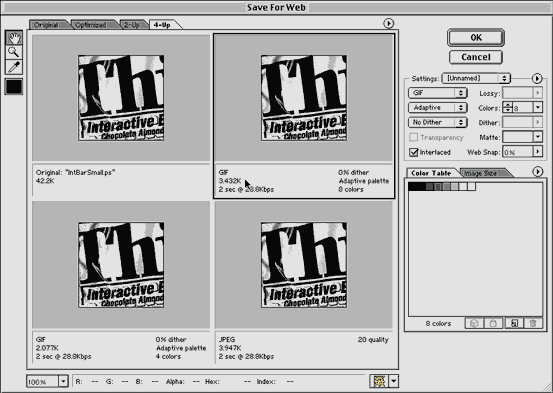The height and width of the screenshot is (393, 553).
Task: Select the 8 colors GIF preview pane
Action: point(304,98)
